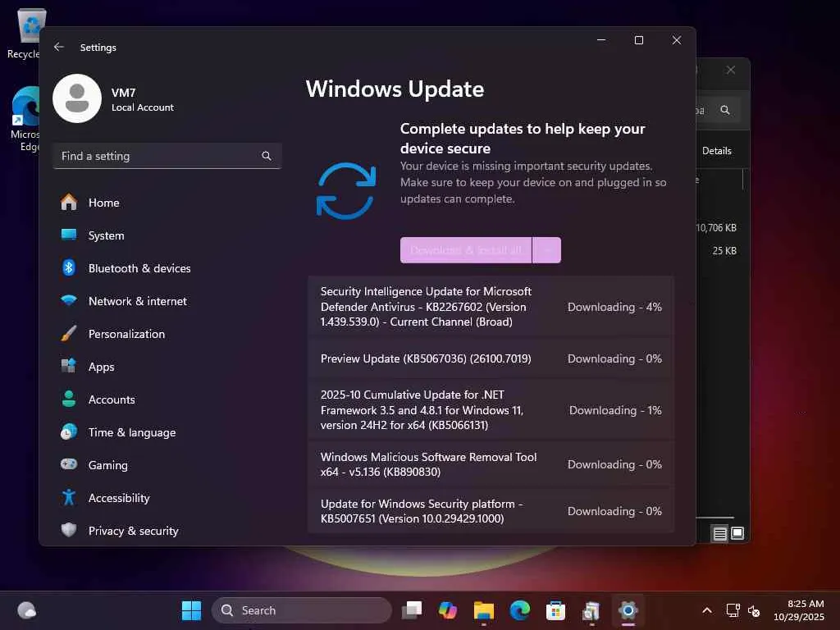This screenshot has height=630, width=840.
Task: Open the weather widget on the taskbar
Action: [x=27, y=610]
